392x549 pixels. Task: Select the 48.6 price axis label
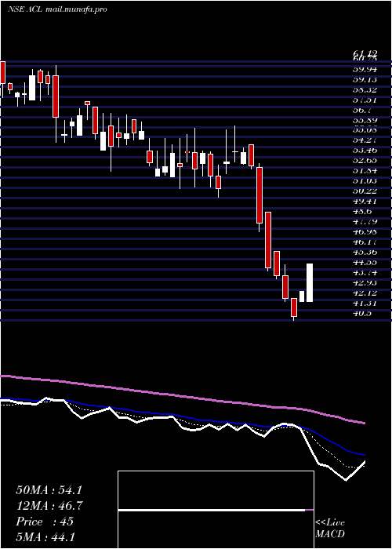tap(362, 212)
